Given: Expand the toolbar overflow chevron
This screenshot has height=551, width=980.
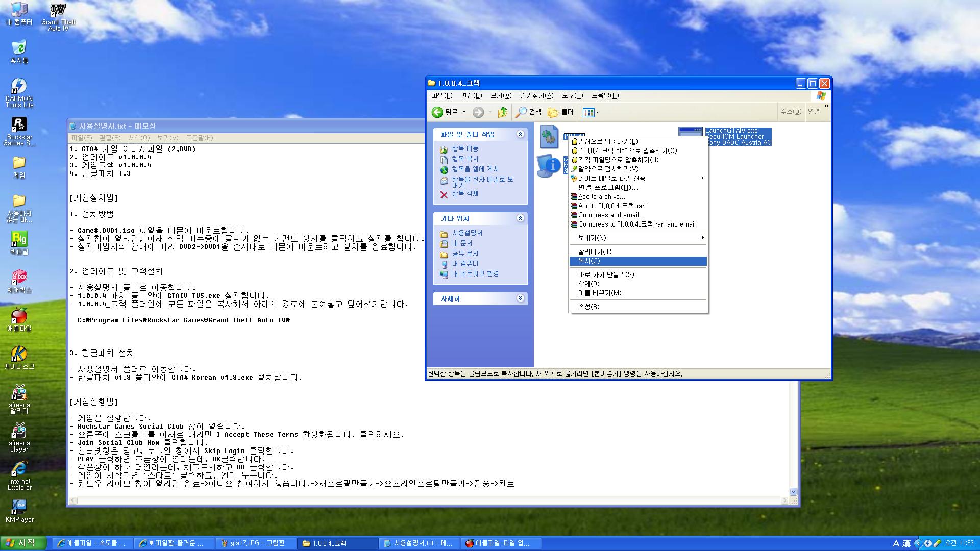Looking at the screenshot, I should [826, 106].
